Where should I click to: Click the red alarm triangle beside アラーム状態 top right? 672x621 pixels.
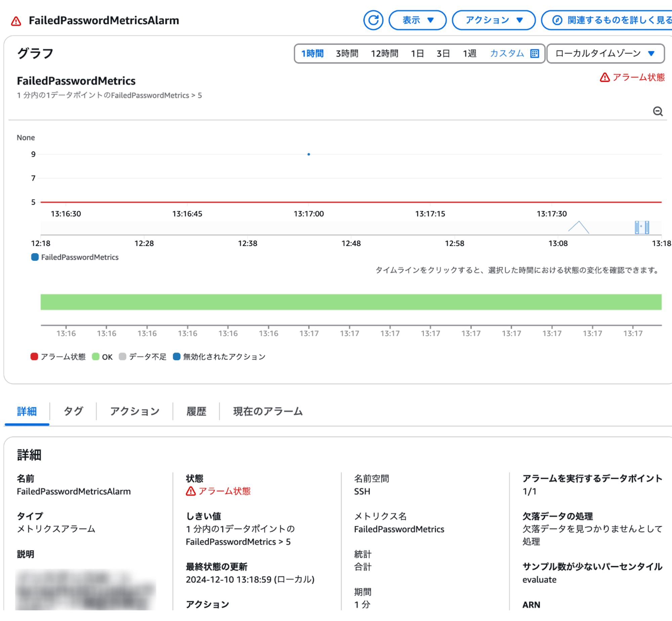coord(604,77)
